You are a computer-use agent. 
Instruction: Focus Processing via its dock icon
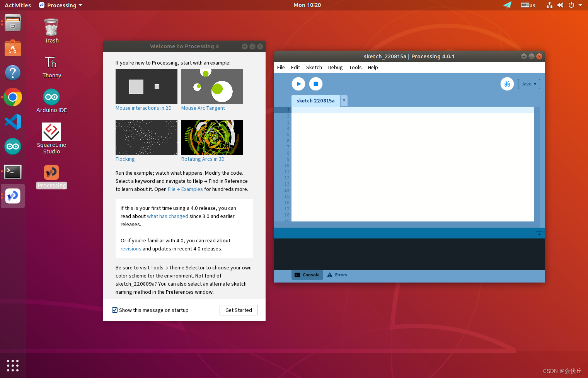pyautogui.click(x=13, y=196)
